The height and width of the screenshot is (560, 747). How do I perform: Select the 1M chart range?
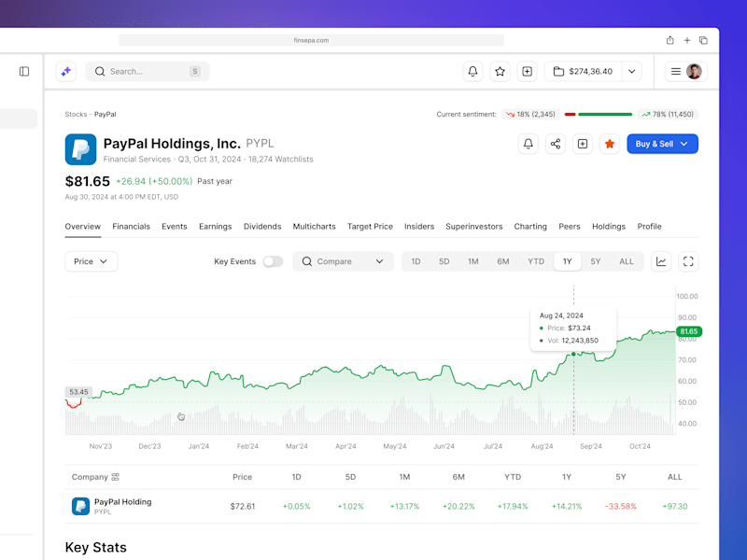(x=473, y=261)
